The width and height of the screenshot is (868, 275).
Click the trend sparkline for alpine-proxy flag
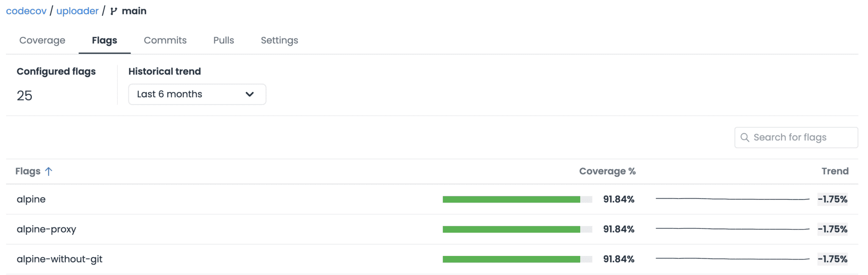(x=733, y=228)
